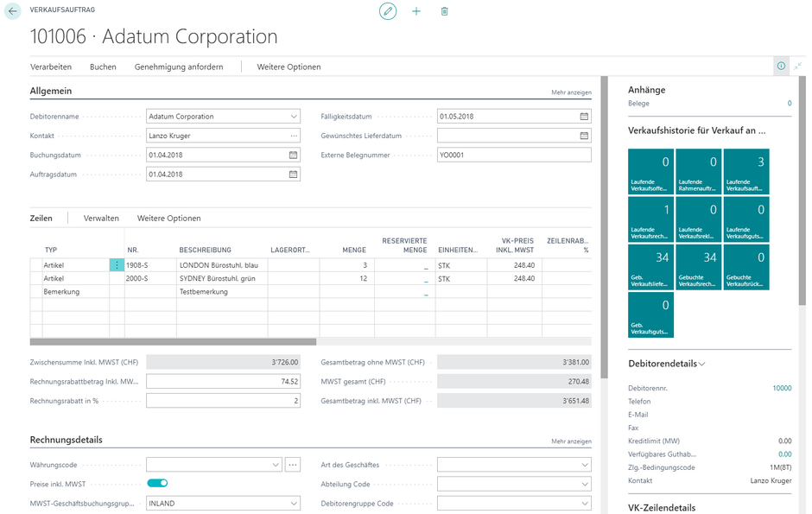Select the Testbemerkung description cell
812x514 pixels.
point(222,292)
